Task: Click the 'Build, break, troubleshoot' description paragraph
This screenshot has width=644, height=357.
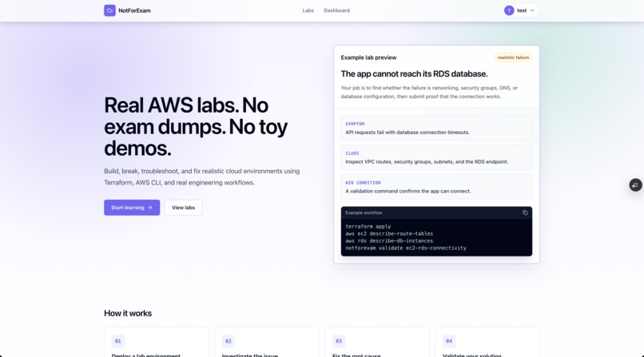Action: pyautogui.click(x=201, y=177)
